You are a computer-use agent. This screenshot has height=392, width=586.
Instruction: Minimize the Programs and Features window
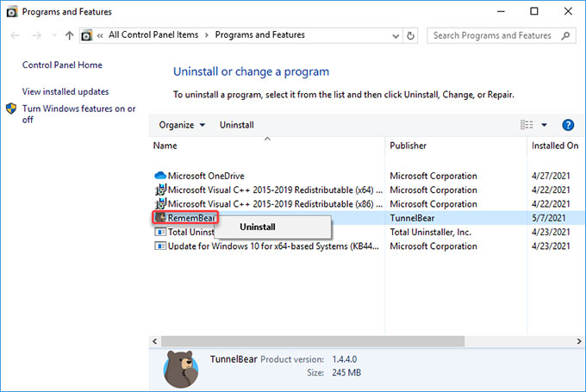(x=501, y=11)
